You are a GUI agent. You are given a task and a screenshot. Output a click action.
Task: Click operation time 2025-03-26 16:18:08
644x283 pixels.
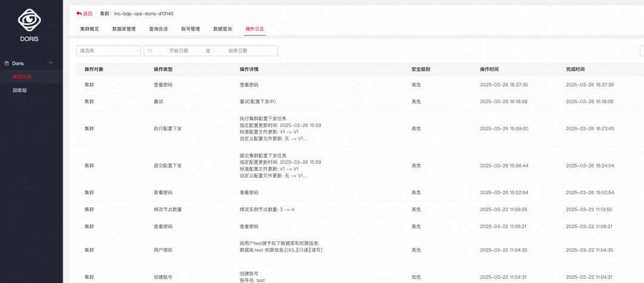point(504,101)
